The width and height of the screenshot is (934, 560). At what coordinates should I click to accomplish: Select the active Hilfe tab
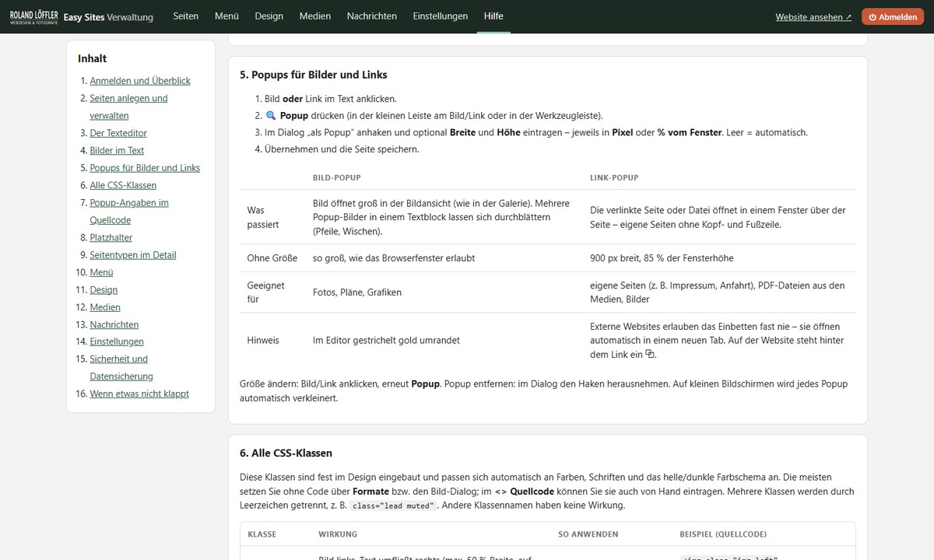pyautogui.click(x=493, y=16)
